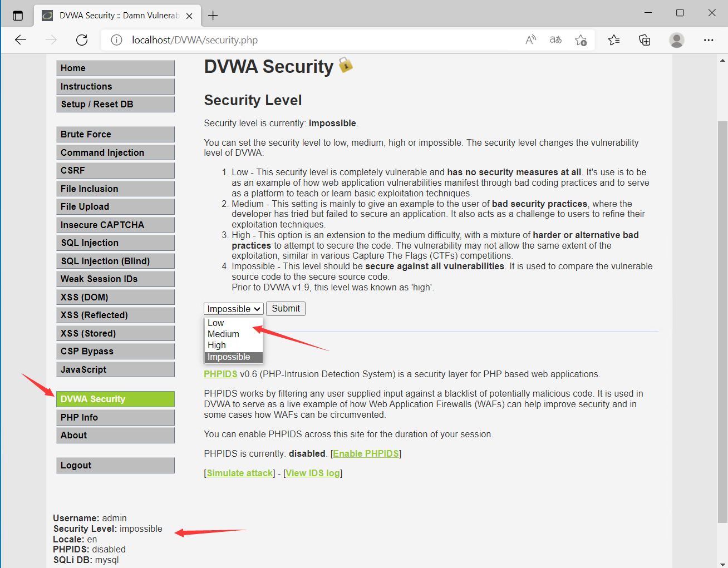Click the site information icon in the address bar
This screenshot has width=728, height=568.
(x=116, y=40)
